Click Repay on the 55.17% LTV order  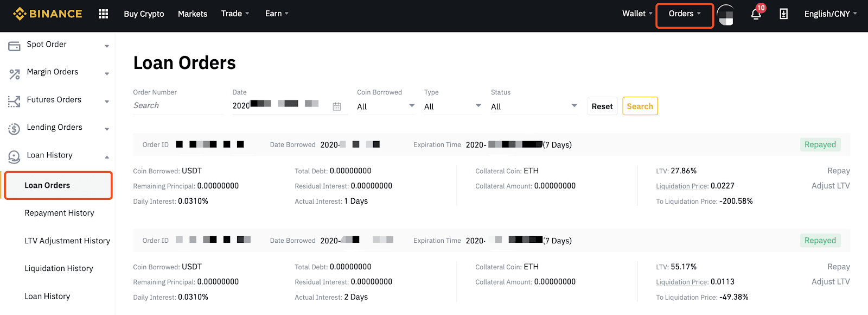coord(839,267)
